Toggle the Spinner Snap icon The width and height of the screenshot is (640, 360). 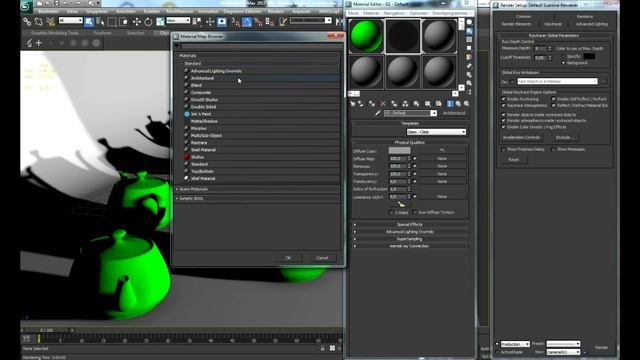(x=269, y=21)
